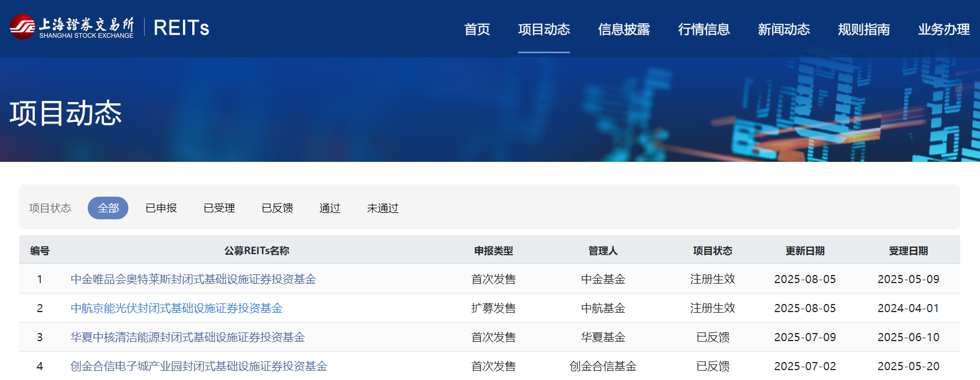Click the 2025-05-20 acceptance date
This screenshot has width=980, height=380.
point(909,366)
